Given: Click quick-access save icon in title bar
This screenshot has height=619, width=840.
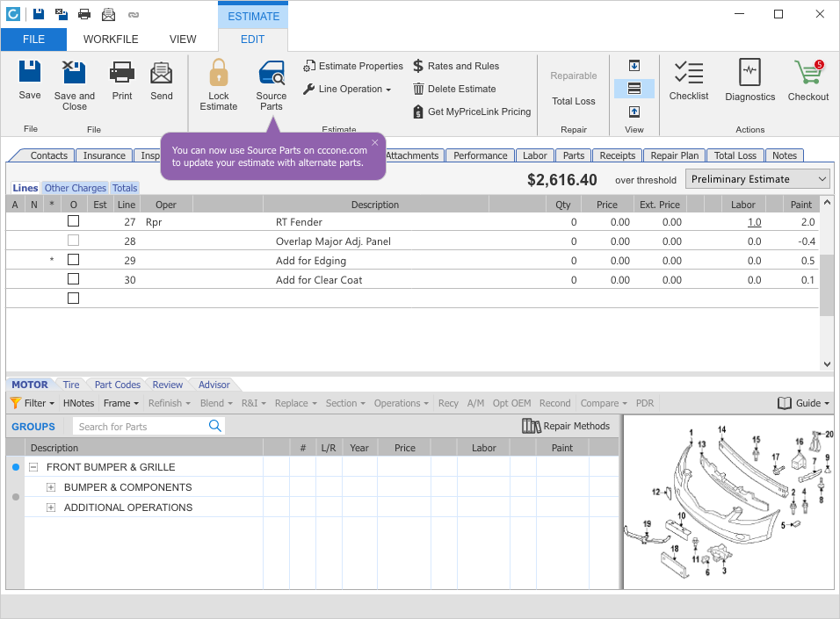Looking at the screenshot, I should [39, 14].
